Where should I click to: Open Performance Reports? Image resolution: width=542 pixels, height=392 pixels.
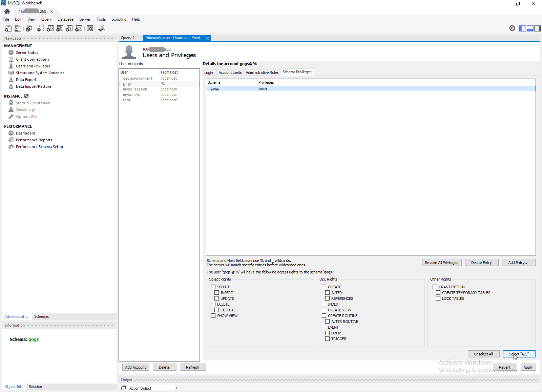[34, 140]
